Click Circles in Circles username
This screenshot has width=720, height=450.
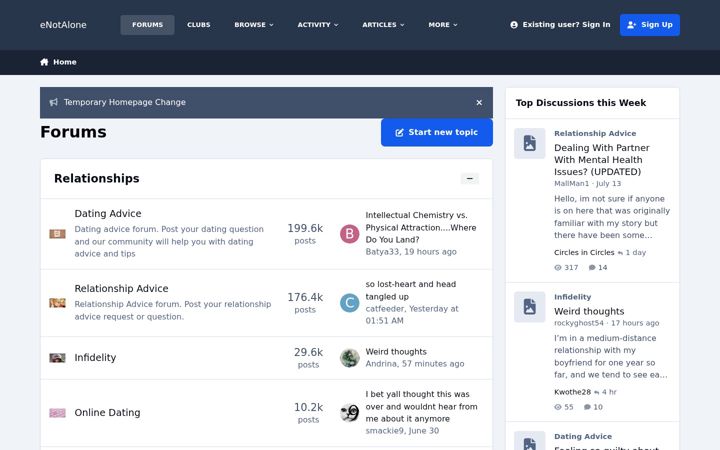tap(584, 253)
